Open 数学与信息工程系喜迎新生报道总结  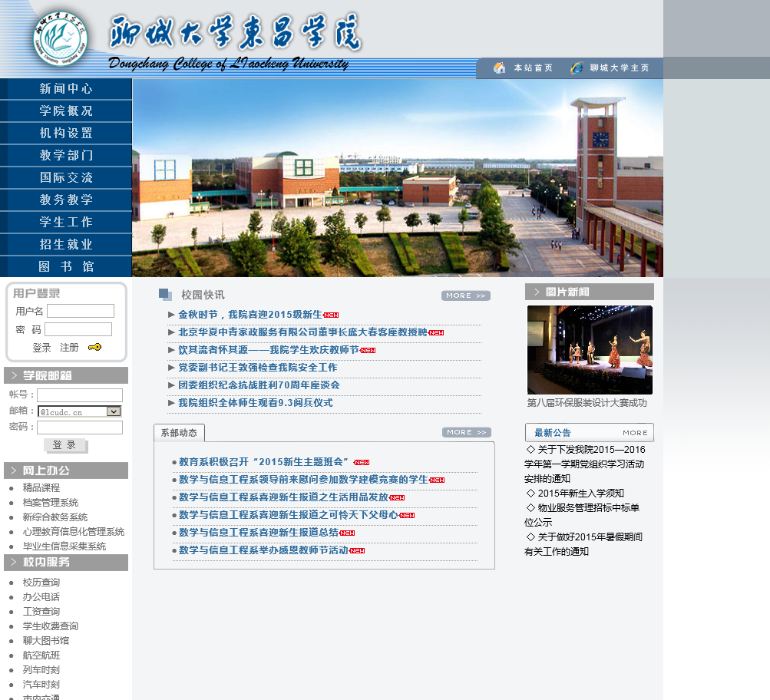pos(259,533)
